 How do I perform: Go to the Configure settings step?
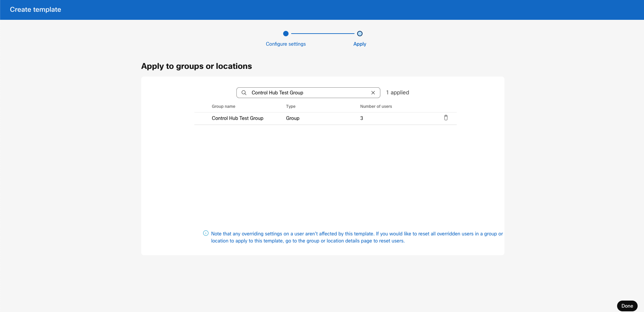point(286,44)
